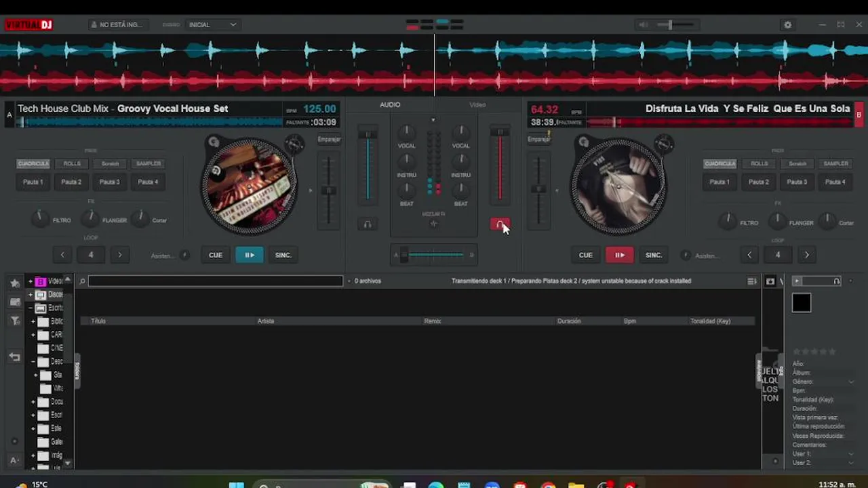Viewport: 868px width, 488px height.
Task: Sort by the Duración column header
Action: tap(569, 321)
